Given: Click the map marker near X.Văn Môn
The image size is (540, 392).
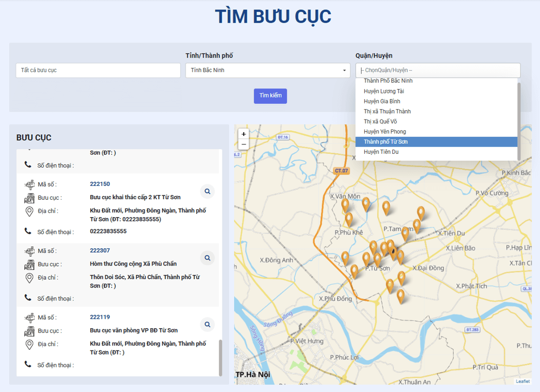Looking at the screenshot, I should click(345, 204).
